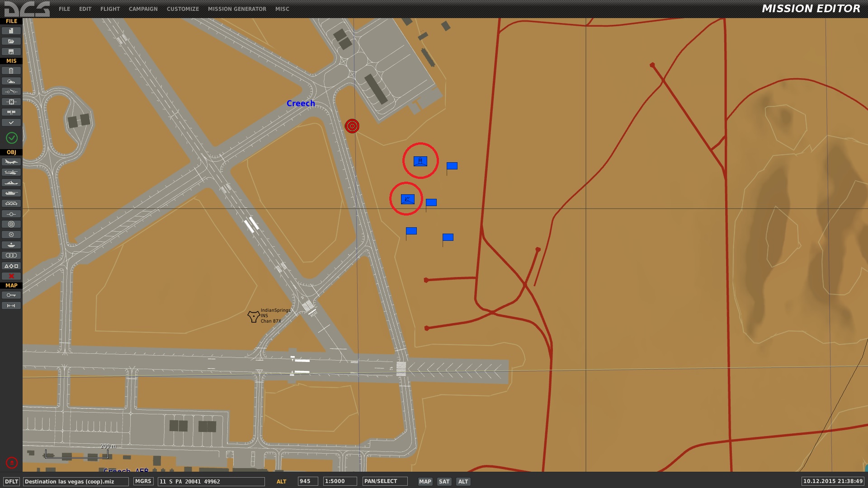
Task: Select the helicopter group placement tool
Action: pyautogui.click(x=11, y=172)
